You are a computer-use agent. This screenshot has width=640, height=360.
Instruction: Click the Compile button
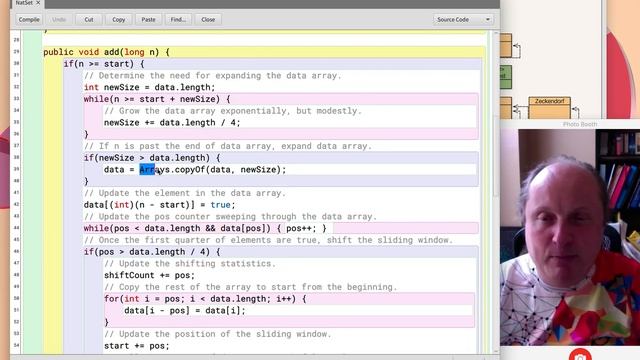click(x=29, y=19)
